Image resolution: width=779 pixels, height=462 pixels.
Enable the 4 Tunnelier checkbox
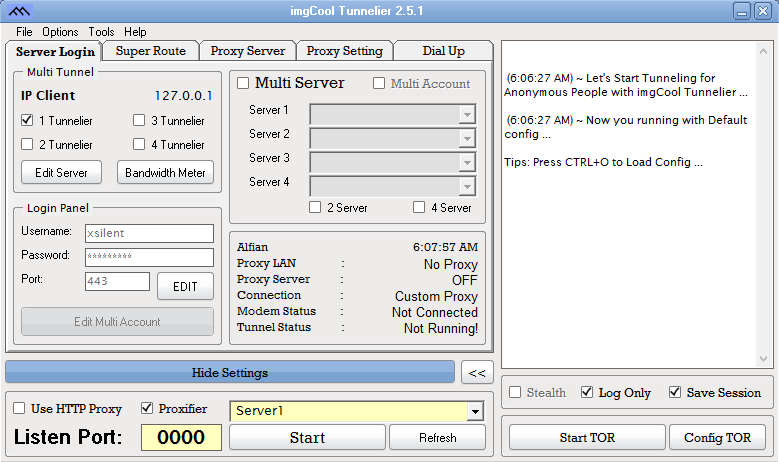tap(139, 144)
